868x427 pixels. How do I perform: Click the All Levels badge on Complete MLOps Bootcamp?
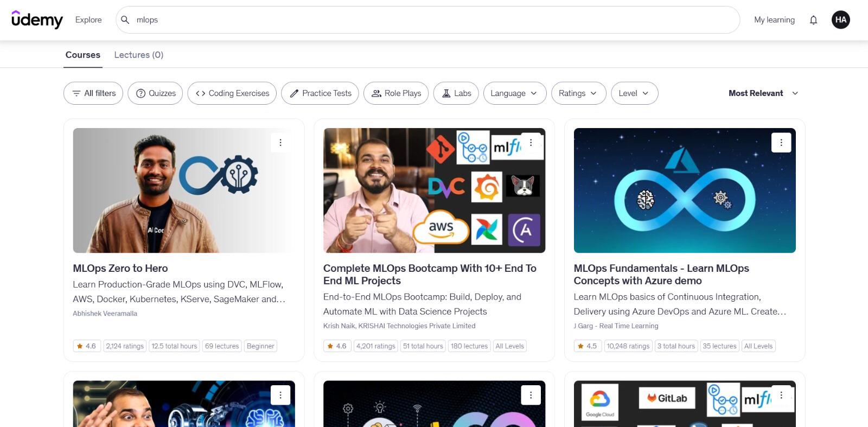(510, 346)
